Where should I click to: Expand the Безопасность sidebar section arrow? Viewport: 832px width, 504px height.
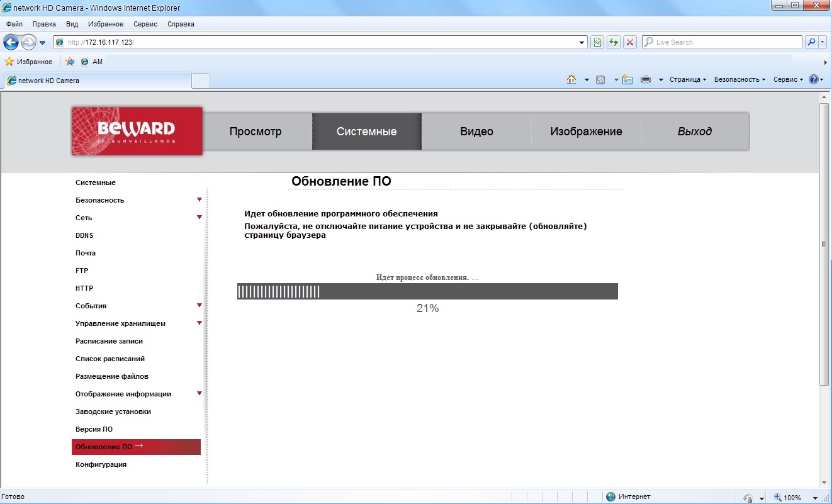click(199, 200)
